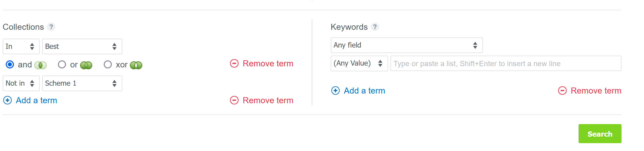Click the 'xor' Venn diagram icon
The height and width of the screenshot is (151, 644).
tap(136, 65)
